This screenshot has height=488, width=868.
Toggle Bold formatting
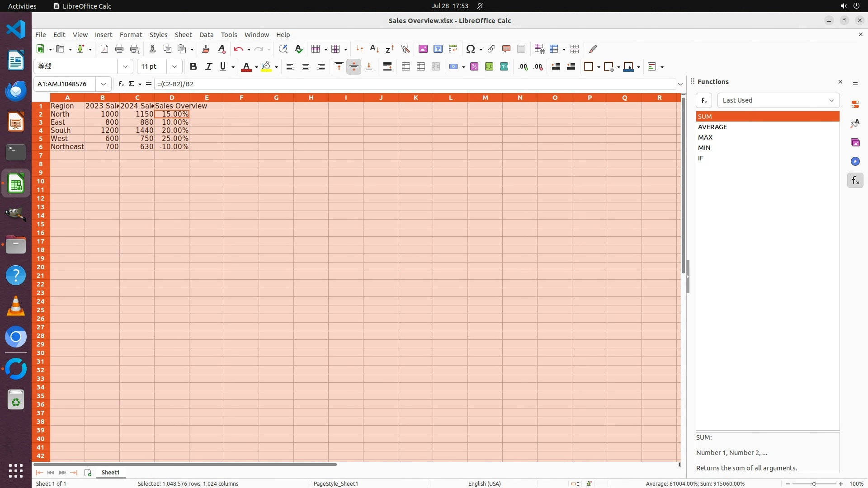coord(193,66)
